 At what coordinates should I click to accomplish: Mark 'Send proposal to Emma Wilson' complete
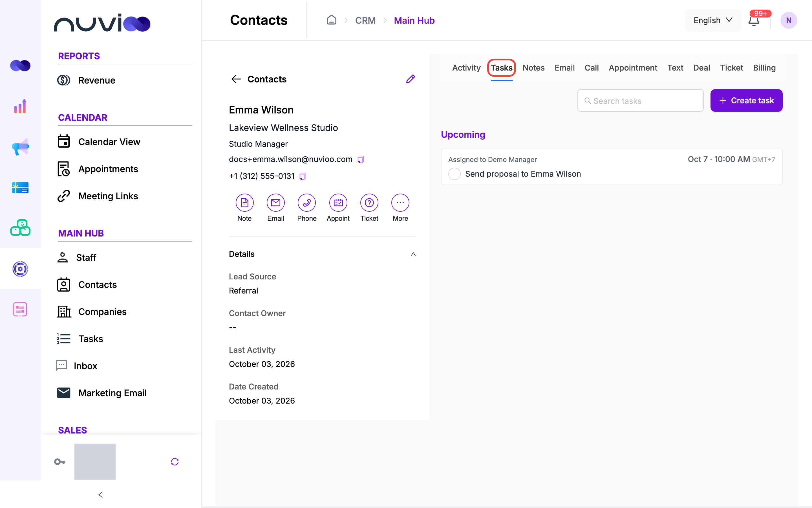click(x=454, y=174)
